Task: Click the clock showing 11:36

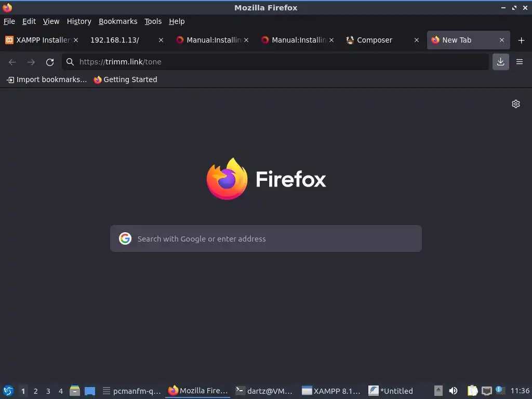Action: 520,391
